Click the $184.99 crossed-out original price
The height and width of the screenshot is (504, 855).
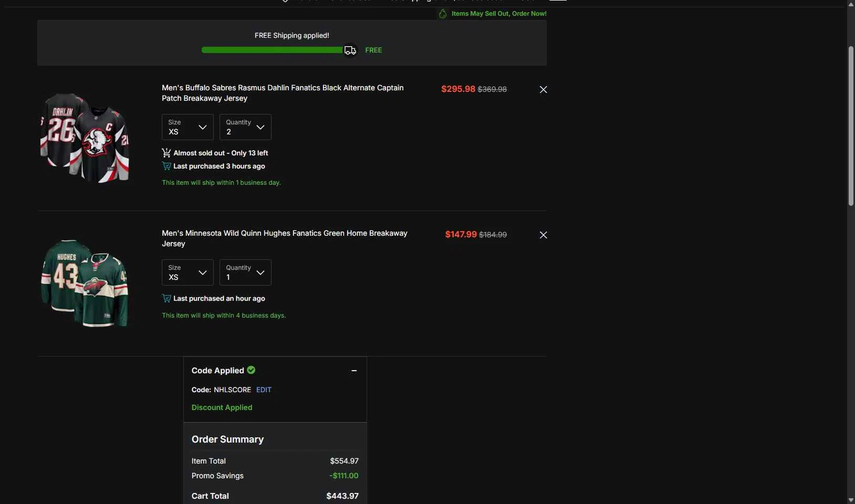pos(493,235)
